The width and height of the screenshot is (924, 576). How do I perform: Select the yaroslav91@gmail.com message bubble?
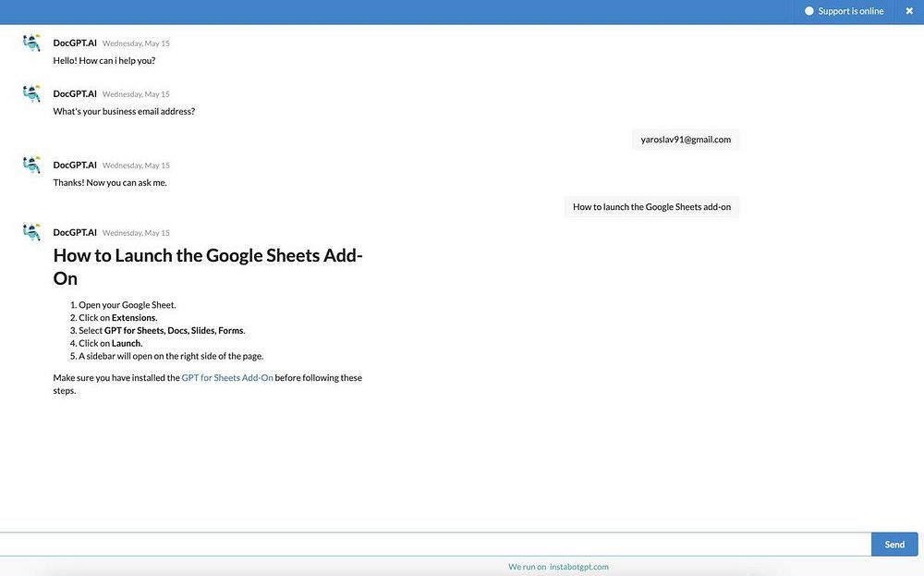(686, 140)
